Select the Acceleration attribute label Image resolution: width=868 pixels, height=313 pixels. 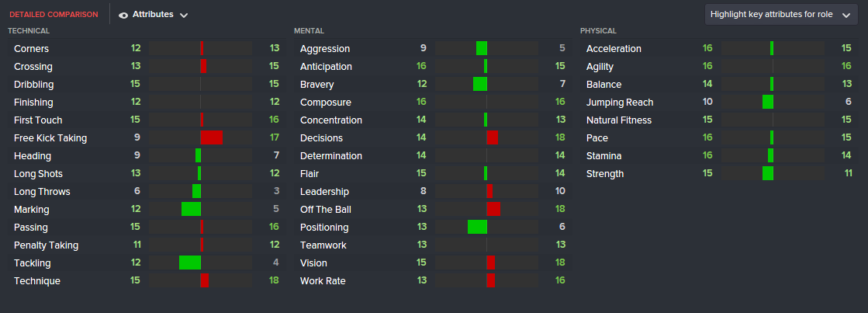614,48
